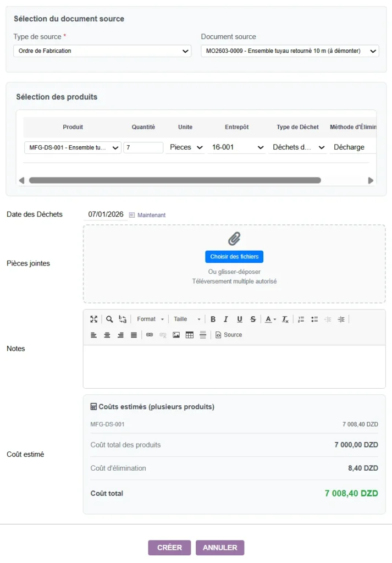Select the Strikethrough icon
The width and height of the screenshot is (392, 563).
pos(252,319)
